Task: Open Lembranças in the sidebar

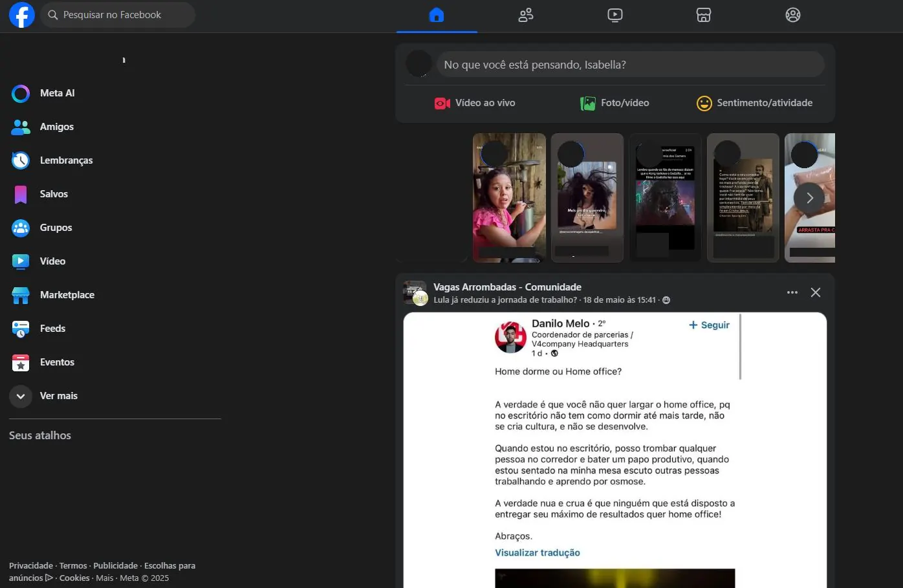Action: [x=67, y=160]
